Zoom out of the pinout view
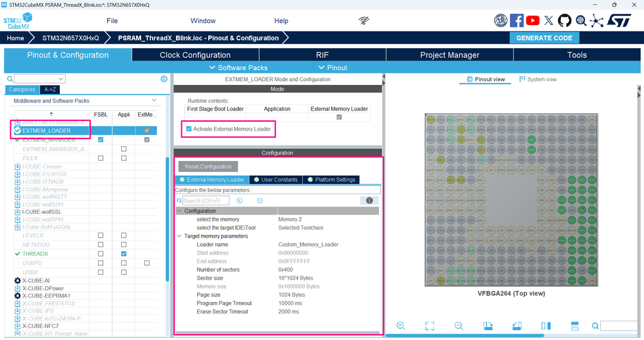This screenshot has height=340, width=644. [459, 326]
